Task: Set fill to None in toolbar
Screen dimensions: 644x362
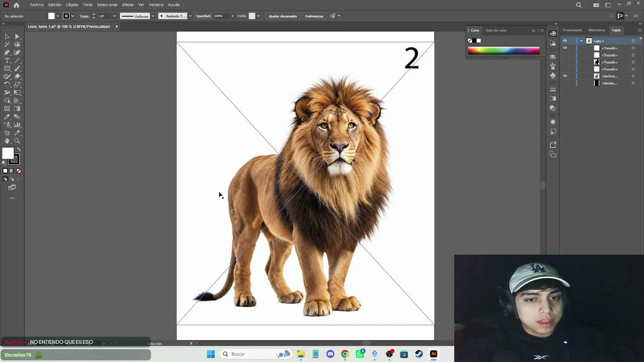Action: coord(19,171)
